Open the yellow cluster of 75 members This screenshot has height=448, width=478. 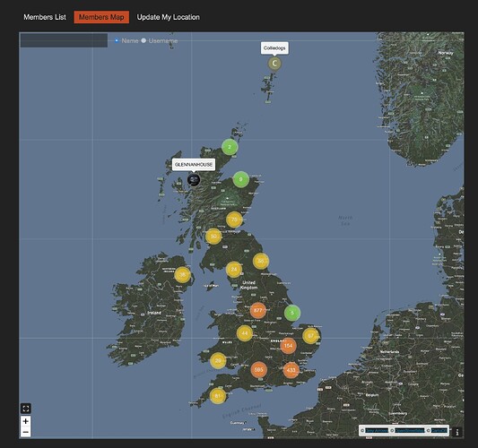(x=234, y=220)
